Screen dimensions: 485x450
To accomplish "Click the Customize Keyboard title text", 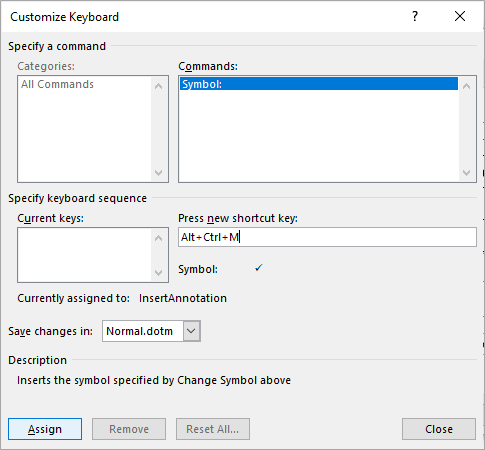I will [x=64, y=17].
